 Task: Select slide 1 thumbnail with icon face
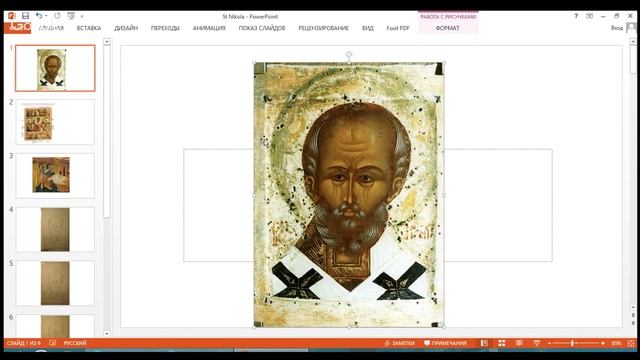pos(55,68)
